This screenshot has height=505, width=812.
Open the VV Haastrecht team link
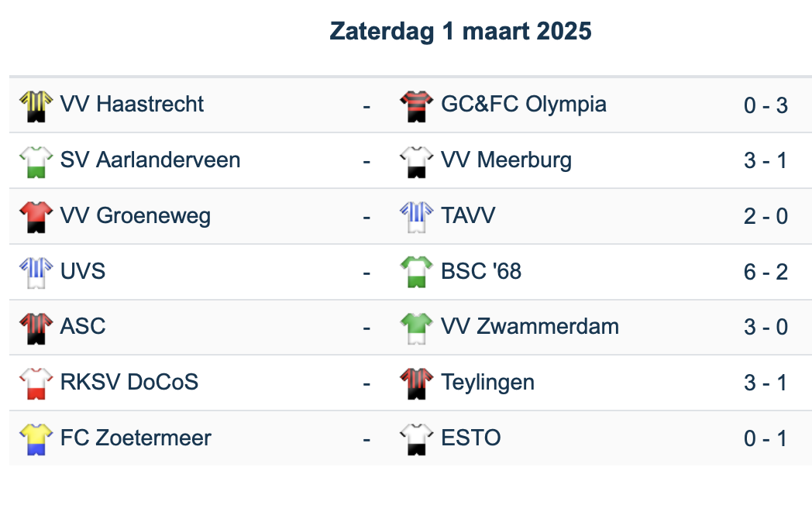tap(132, 105)
